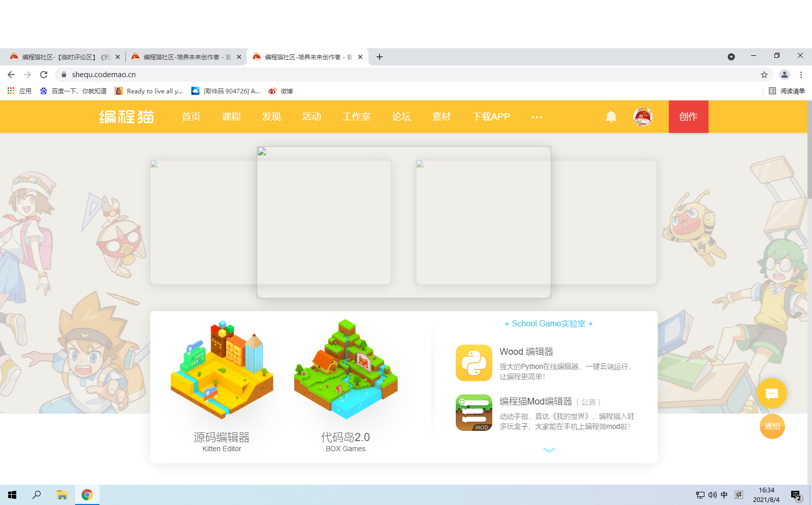
Task: Open the chat bubble floating button
Action: tap(772, 393)
